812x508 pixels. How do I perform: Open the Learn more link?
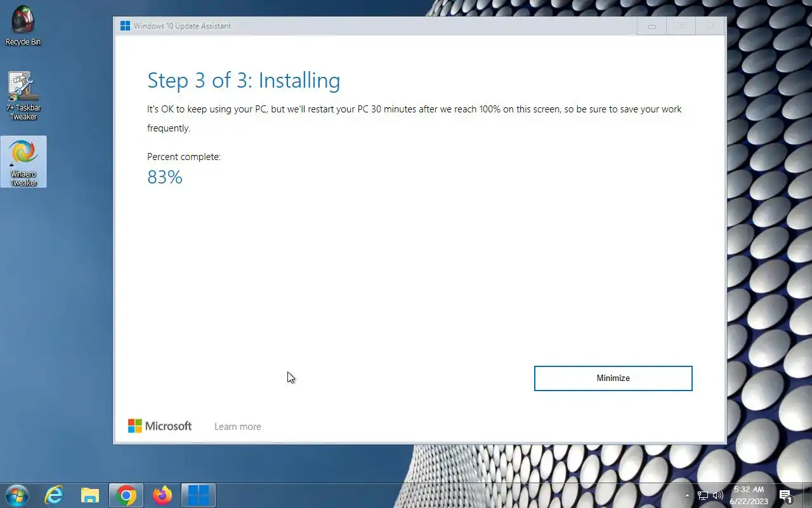tap(237, 427)
